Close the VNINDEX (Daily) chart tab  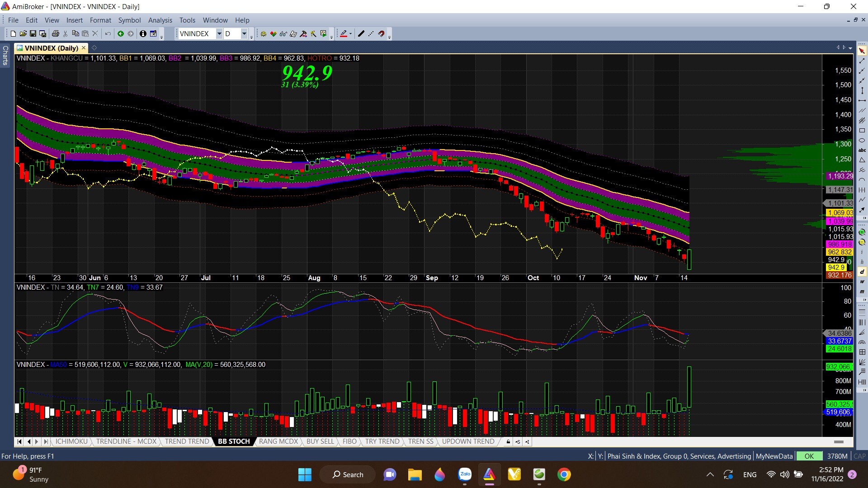click(84, 47)
